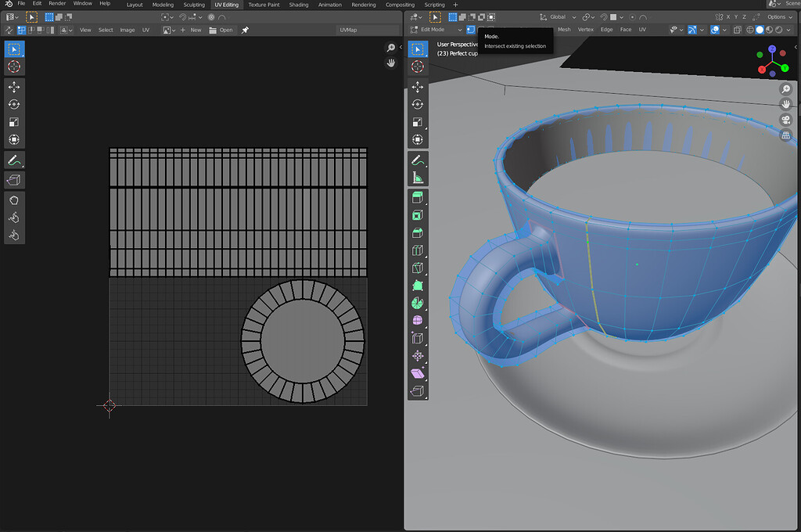This screenshot has width=801, height=532.
Task: Enable Face select mode in the header
Action: pos(490,29)
